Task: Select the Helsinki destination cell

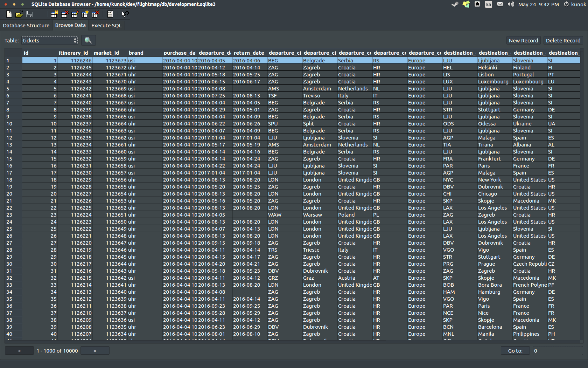Action: [x=495, y=68]
